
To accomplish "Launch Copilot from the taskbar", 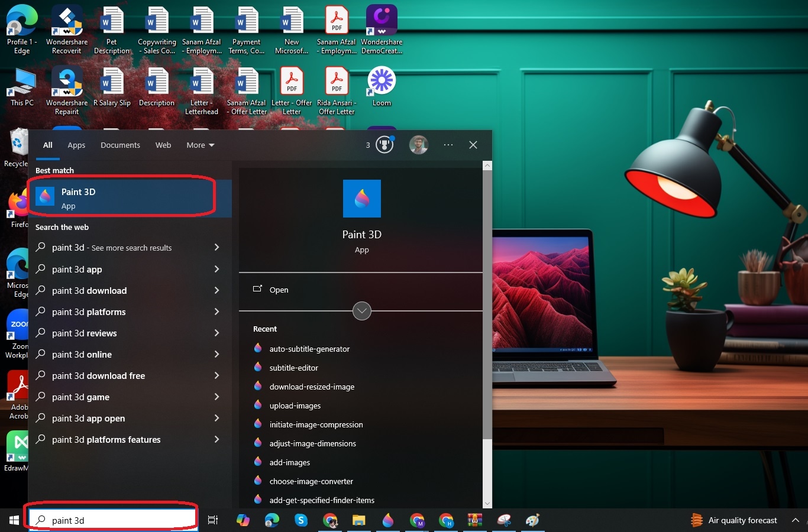I will [243, 520].
